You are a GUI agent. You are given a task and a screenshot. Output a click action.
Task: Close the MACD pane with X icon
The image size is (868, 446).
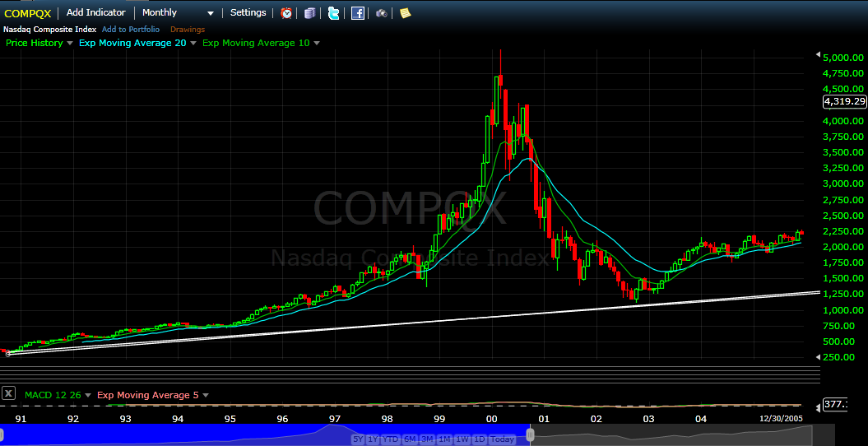[x=8, y=393]
